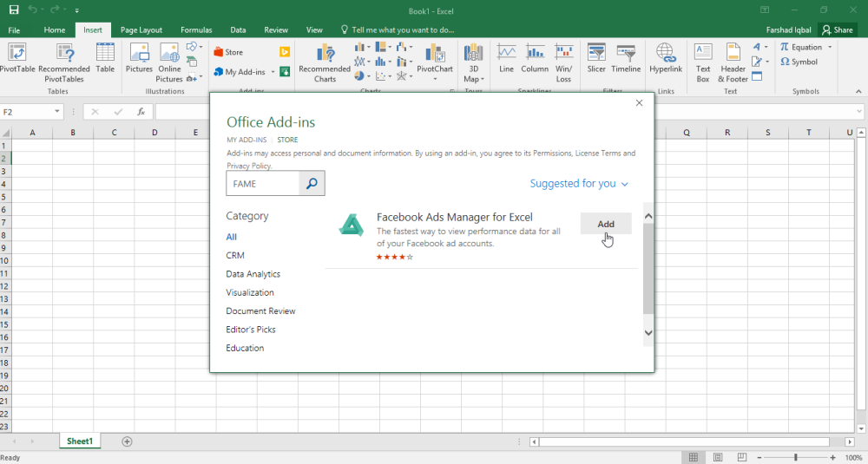This screenshot has height=464, width=868.
Task: Switch to the View tab
Action: [x=314, y=29]
